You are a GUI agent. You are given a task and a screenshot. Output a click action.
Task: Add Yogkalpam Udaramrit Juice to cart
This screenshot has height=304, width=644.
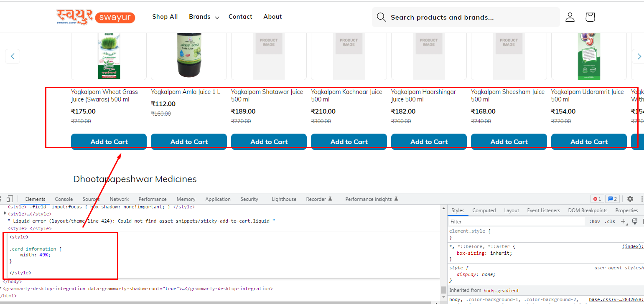click(589, 142)
